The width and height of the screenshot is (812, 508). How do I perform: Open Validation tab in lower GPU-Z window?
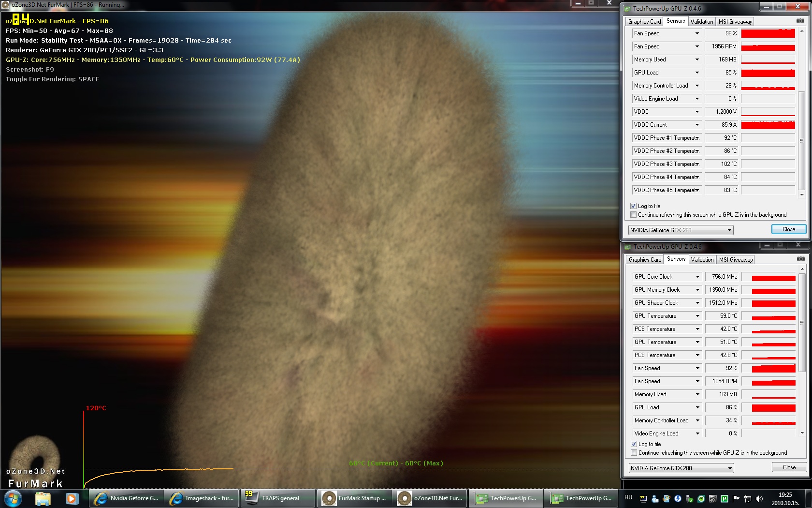point(702,260)
